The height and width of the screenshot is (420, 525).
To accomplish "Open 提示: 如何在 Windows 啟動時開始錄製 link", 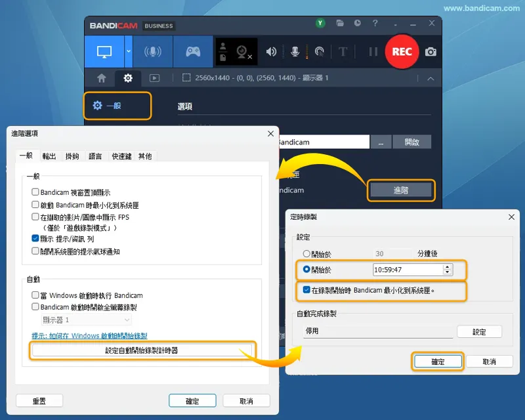I will click(x=89, y=335).
